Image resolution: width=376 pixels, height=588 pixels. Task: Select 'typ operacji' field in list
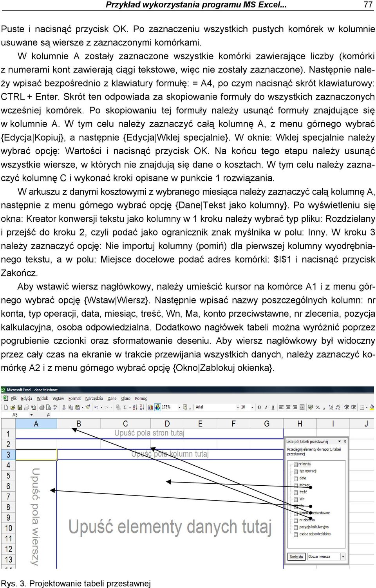coord(308,471)
